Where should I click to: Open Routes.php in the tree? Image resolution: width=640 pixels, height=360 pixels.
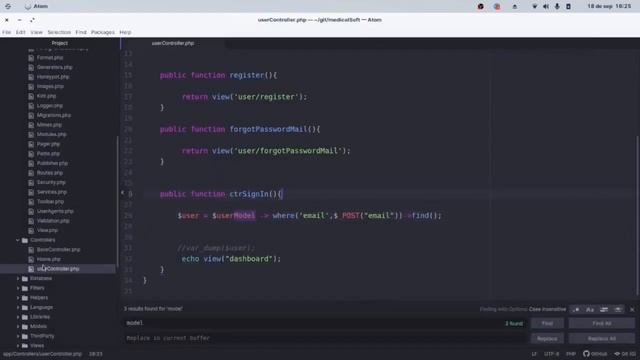pyautogui.click(x=50, y=173)
